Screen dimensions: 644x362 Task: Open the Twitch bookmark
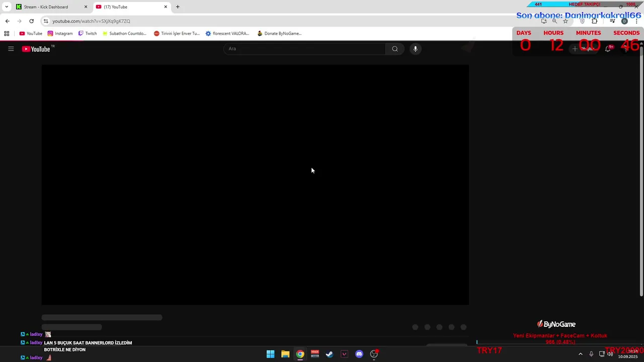pos(88,34)
